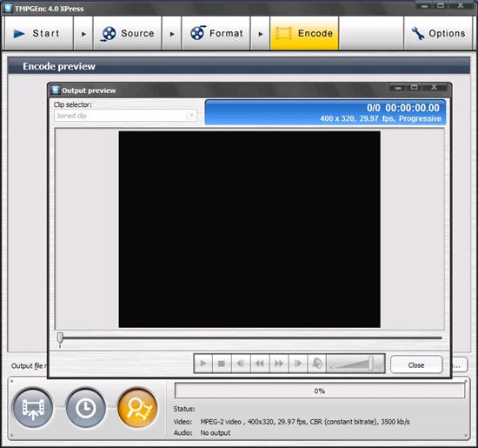
Task: Close Output preview via title bar X
Action: click(x=434, y=88)
